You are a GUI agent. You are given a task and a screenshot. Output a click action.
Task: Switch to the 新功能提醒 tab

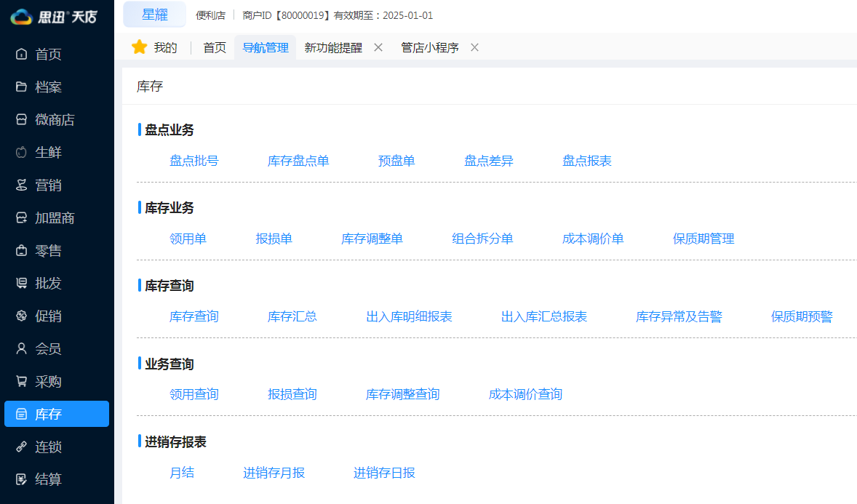click(x=332, y=47)
